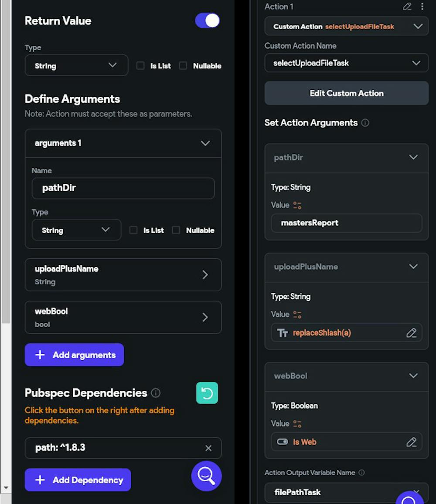Viewport: 436px width, 504px height.
Task: Click the teal refresh icon for Pubspec Dependencies
Action: coord(207,393)
